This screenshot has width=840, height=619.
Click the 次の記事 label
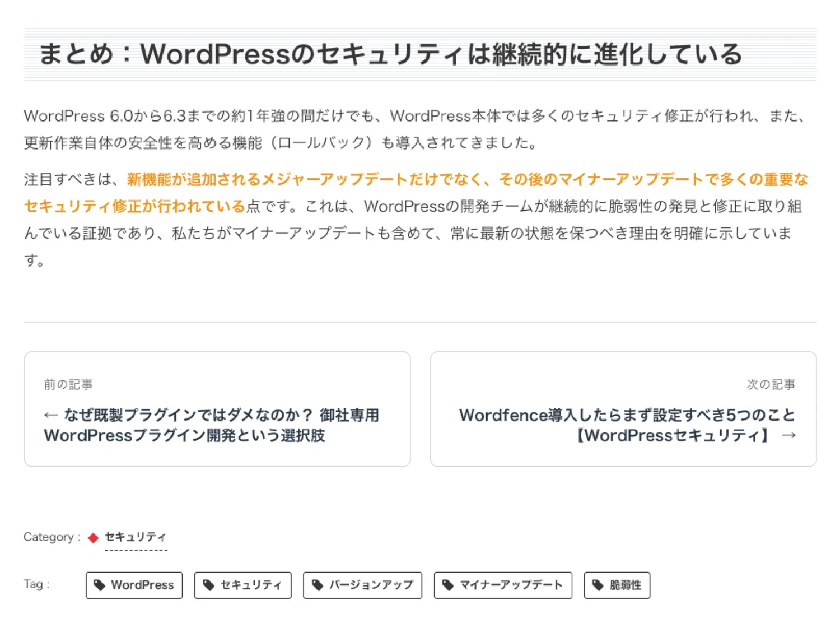click(x=771, y=384)
